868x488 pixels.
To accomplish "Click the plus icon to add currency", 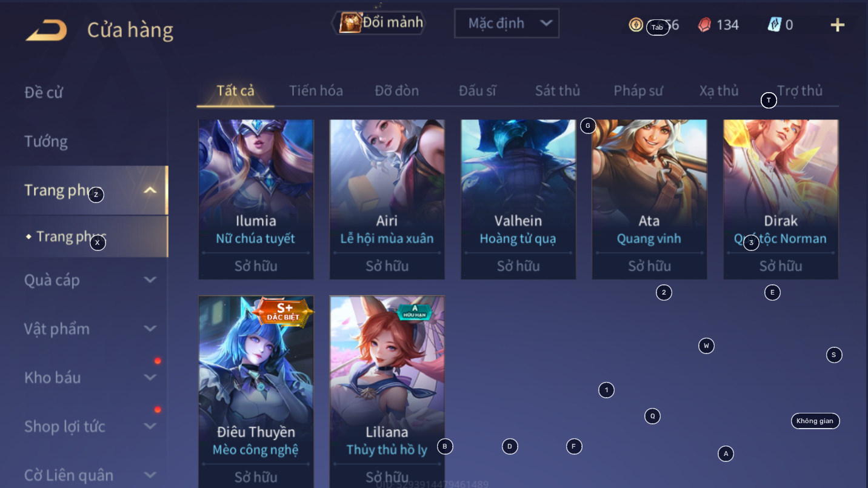I will (837, 25).
